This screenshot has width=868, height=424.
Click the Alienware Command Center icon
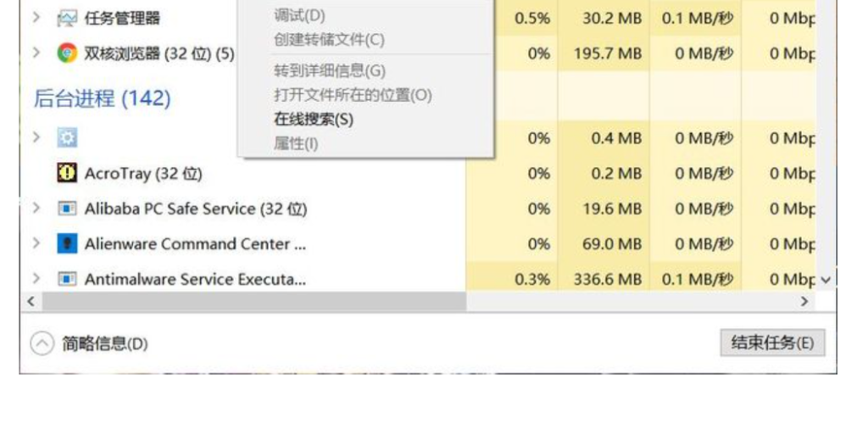coord(67,243)
